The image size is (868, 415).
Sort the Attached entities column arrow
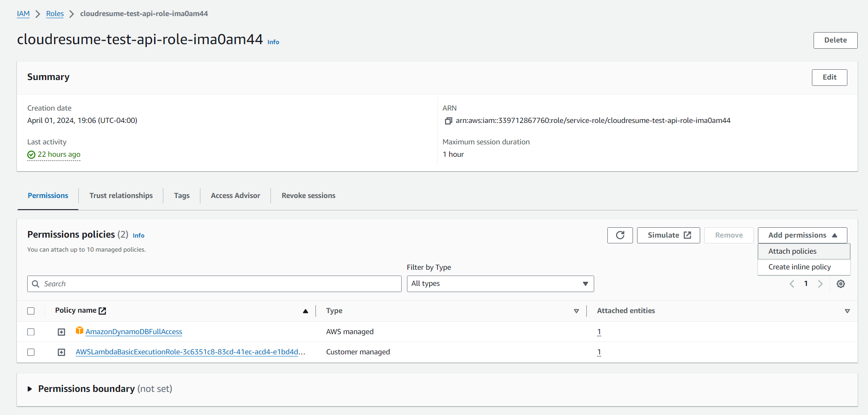point(847,311)
